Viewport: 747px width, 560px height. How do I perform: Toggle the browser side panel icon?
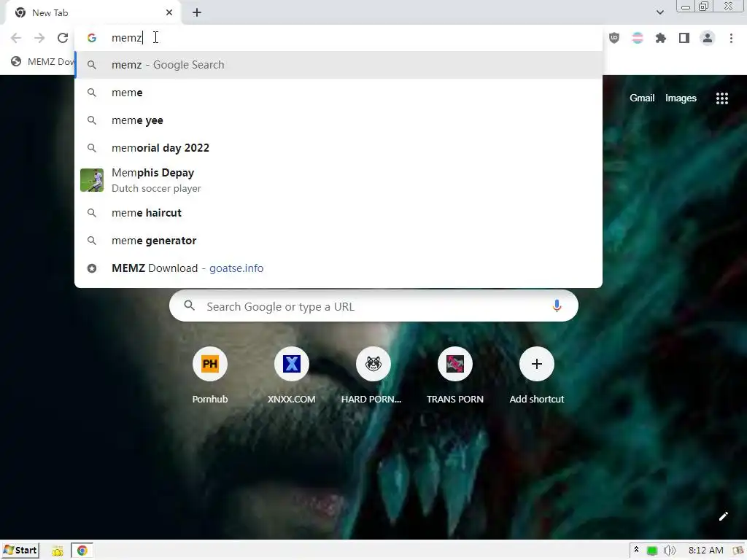click(x=684, y=38)
